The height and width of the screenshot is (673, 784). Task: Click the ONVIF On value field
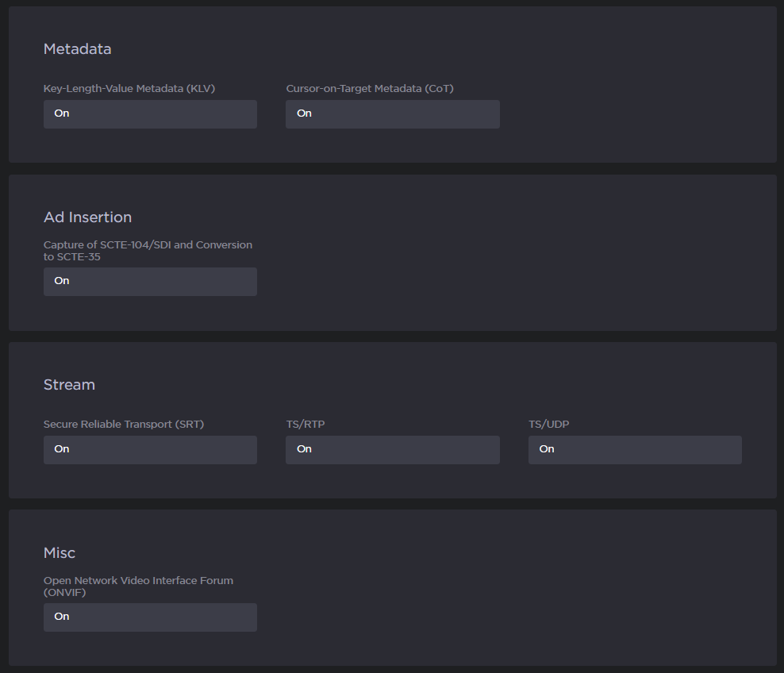point(150,617)
